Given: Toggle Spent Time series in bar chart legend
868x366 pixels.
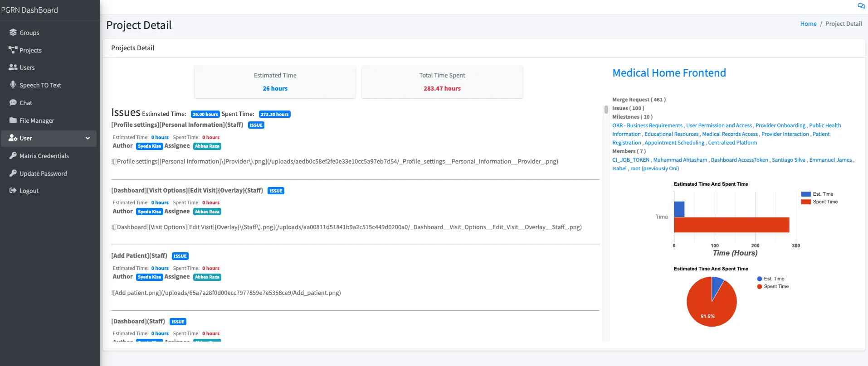Looking at the screenshot, I should pos(819,202).
